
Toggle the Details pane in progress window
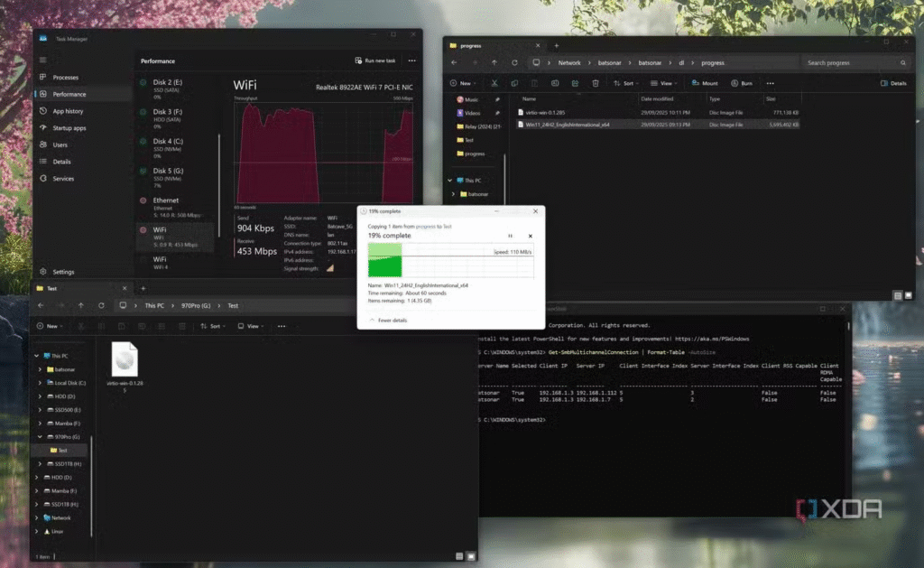pos(893,83)
